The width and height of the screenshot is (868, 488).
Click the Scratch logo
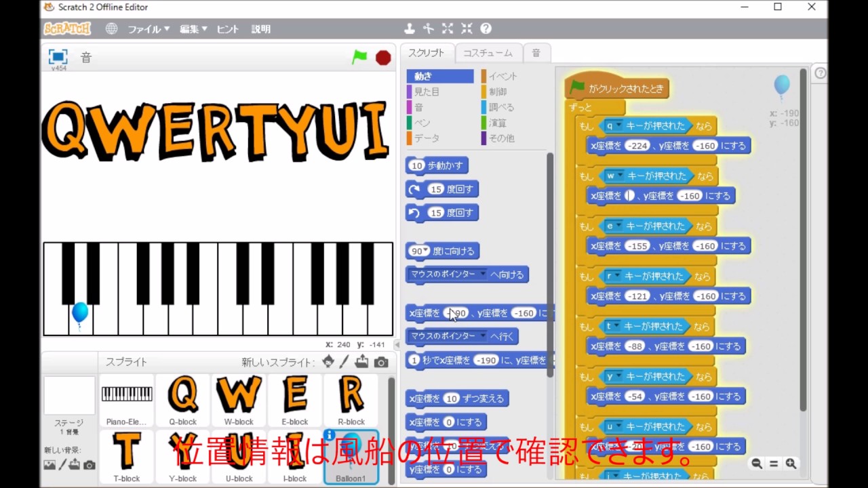pos(67,28)
